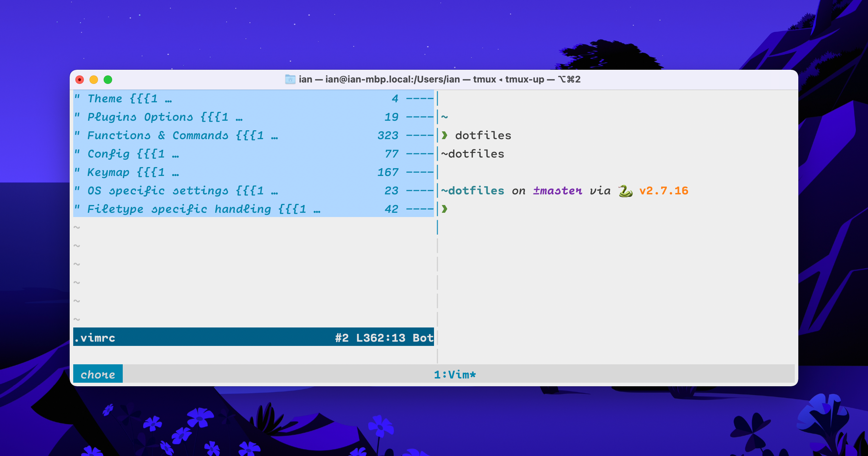
Task: Click the fold line count 19
Action: (392, 117)
